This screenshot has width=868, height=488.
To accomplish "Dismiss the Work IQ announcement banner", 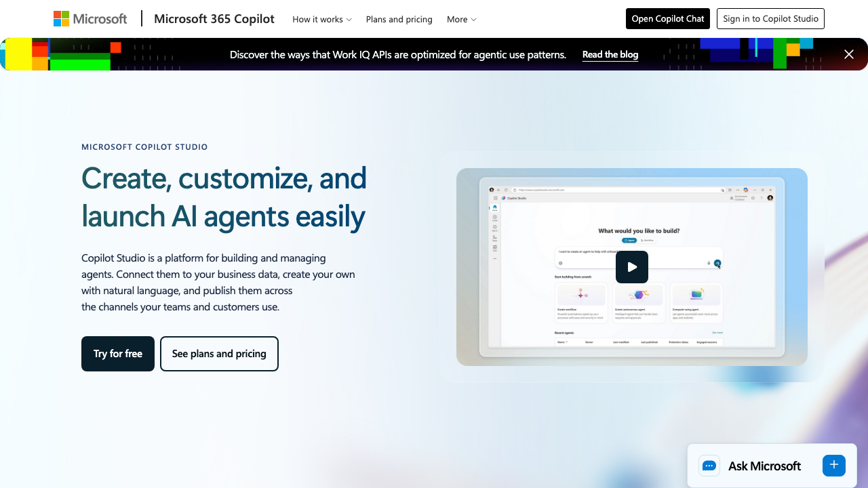I will 849,54.
